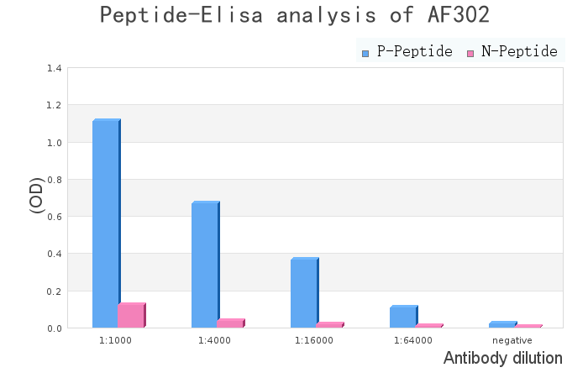Click the blue bar at 1:16000 dilution
This screenshot has width=588, height=378.
tap(304, 292)
